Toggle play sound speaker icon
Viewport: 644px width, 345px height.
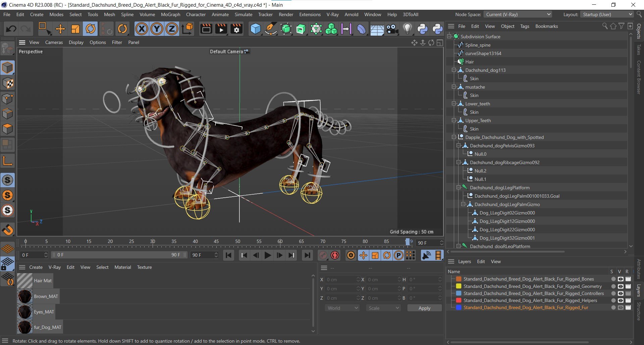point(426,255)
